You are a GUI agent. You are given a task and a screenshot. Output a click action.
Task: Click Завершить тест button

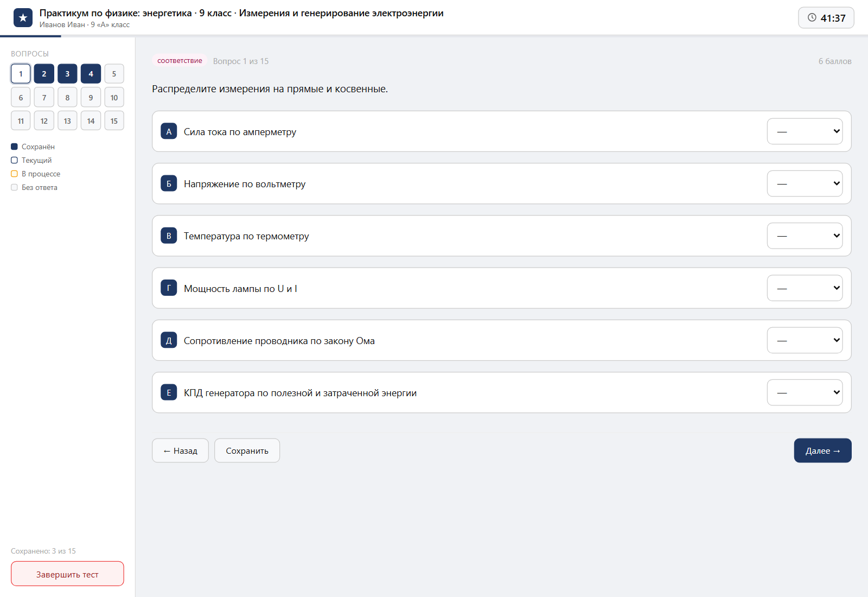click(x=67, y=574)
